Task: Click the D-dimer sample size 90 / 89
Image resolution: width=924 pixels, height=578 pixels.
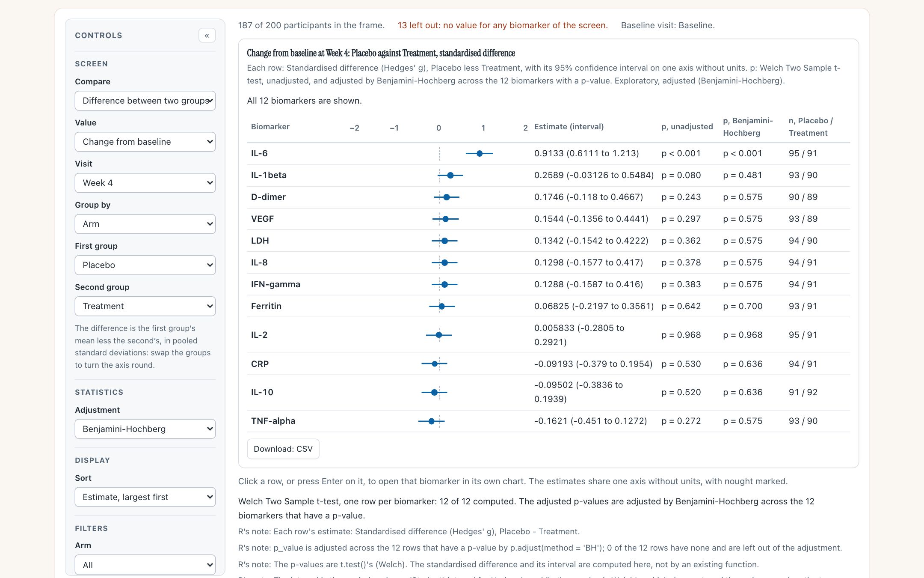Action: click(x=803, y=197)
